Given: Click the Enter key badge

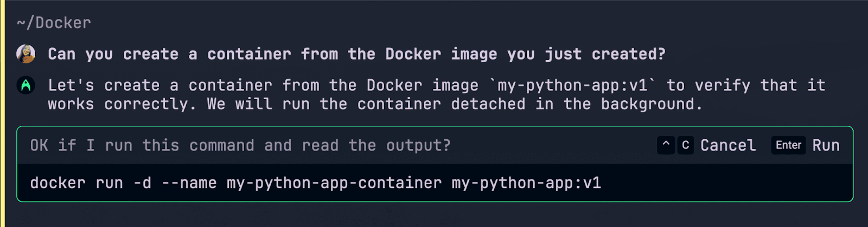Looking at the screenshot, I should click(x=788, y=145).
